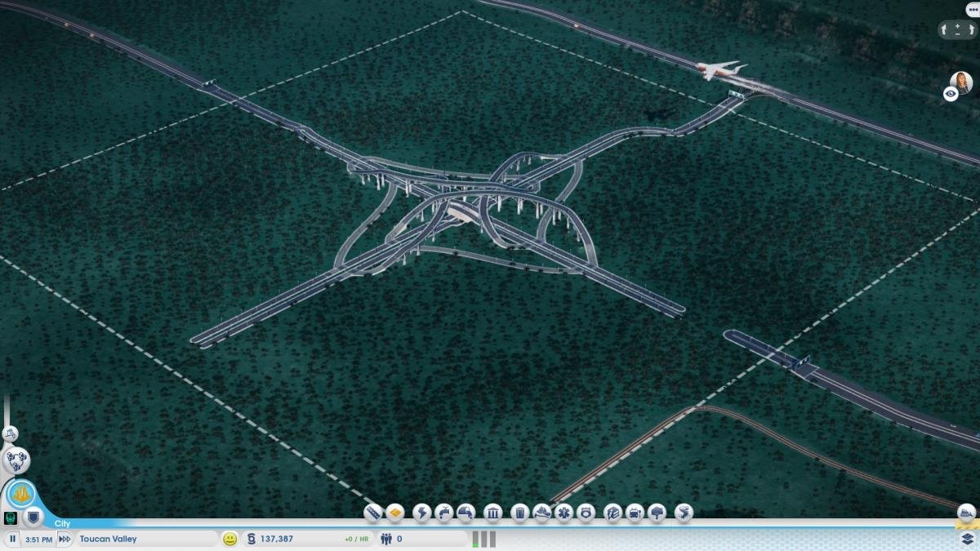Open the Fire services menu
The height and width of the screenshot is (551, 980).
[541, 513]
